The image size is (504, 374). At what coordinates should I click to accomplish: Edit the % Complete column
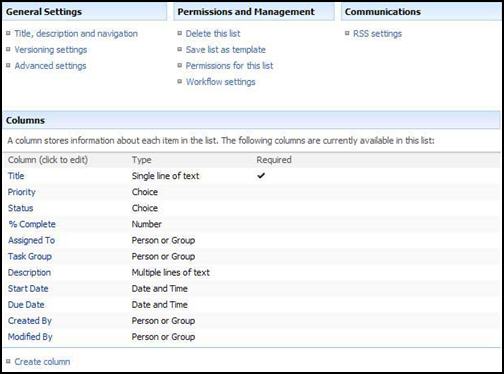(32, 224)
